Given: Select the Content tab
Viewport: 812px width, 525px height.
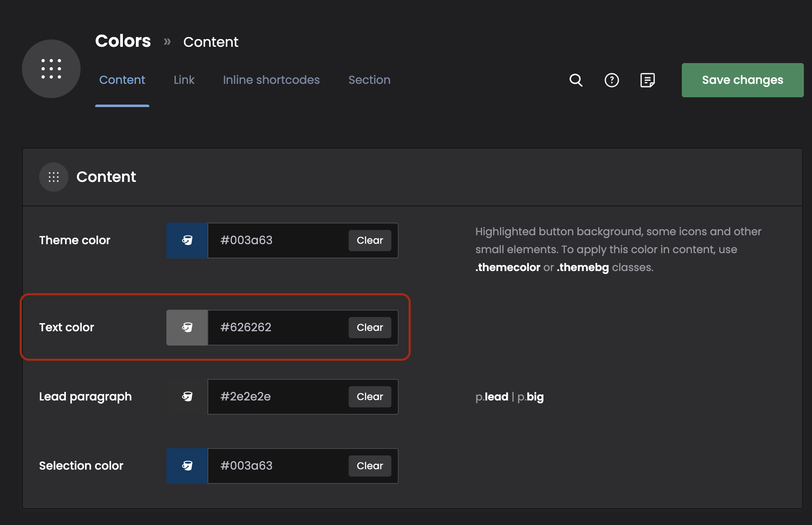Looking at the screenshot, I should (122, 80).
